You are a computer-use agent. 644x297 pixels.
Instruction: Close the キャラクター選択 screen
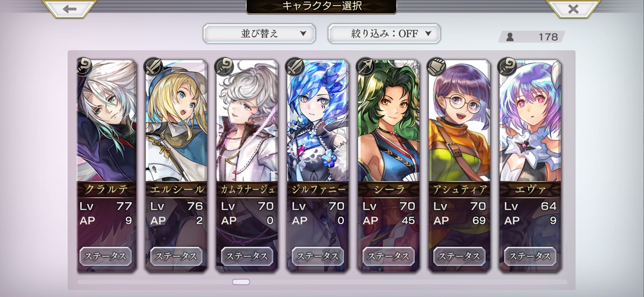click(x=573, y=8)
